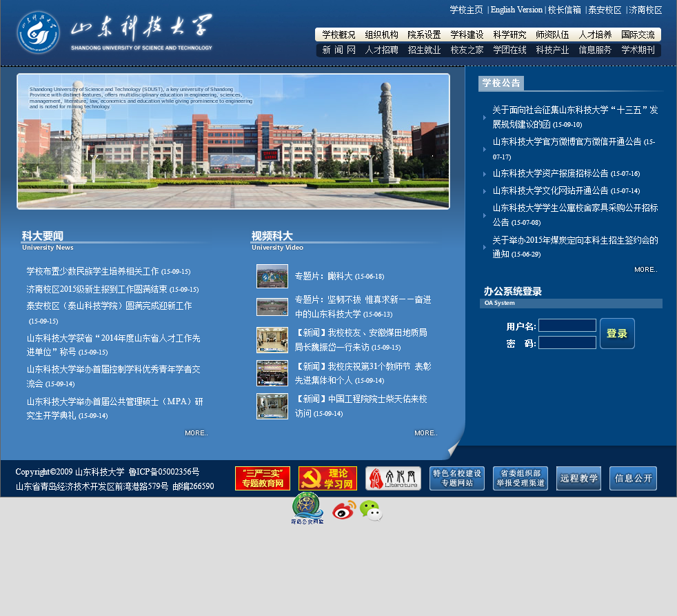Screen dimensions: 677x616
Task: Open 校友之家 navigation item
Action: pos(467,50)
